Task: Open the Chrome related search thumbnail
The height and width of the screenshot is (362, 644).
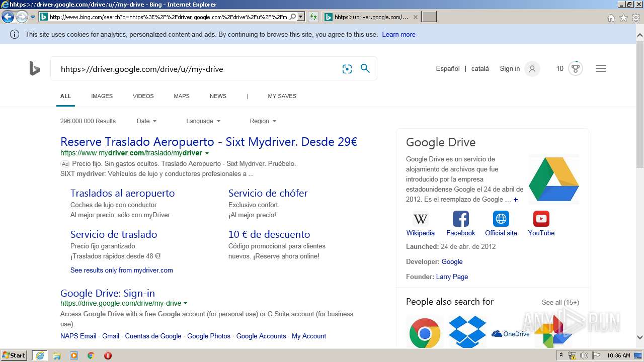Action: click(x=425, y=332)
